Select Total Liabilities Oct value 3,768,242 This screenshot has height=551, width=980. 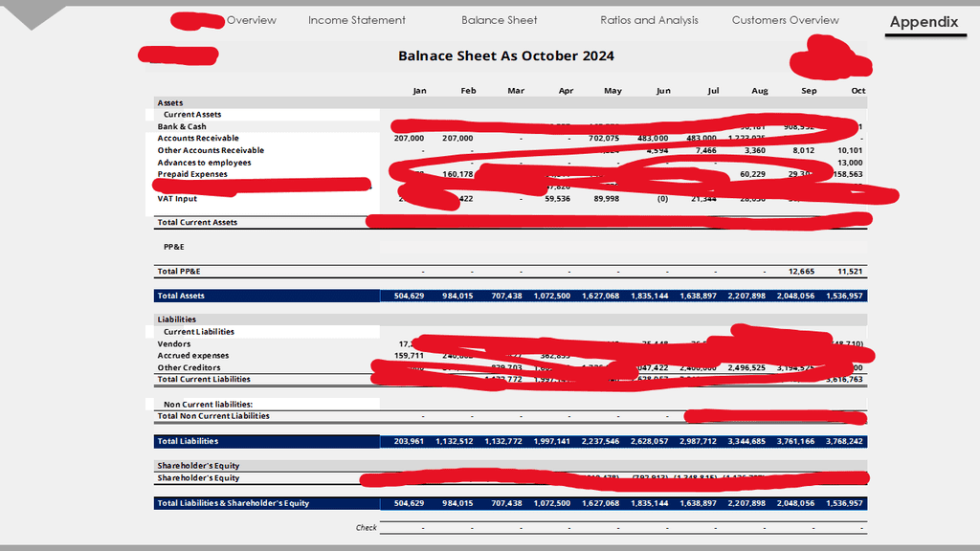[x=844, y=441]
